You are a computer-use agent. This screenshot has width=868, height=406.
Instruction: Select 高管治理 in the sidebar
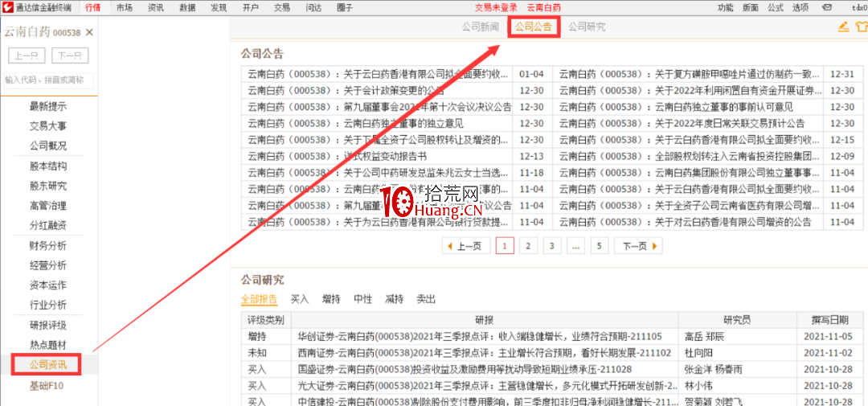[x=48, y=206]
